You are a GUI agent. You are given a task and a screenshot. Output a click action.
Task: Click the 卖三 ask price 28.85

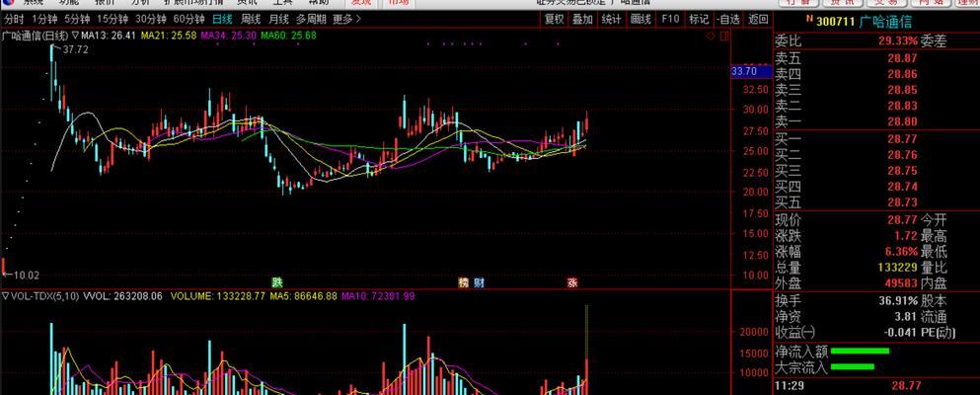[x=902, y=90]
